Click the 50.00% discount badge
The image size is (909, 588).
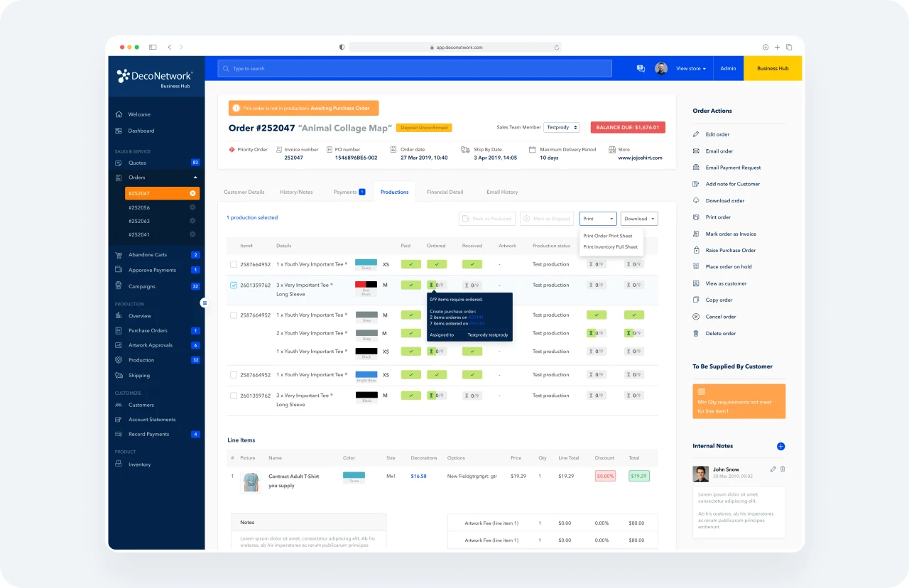(606, 477)
